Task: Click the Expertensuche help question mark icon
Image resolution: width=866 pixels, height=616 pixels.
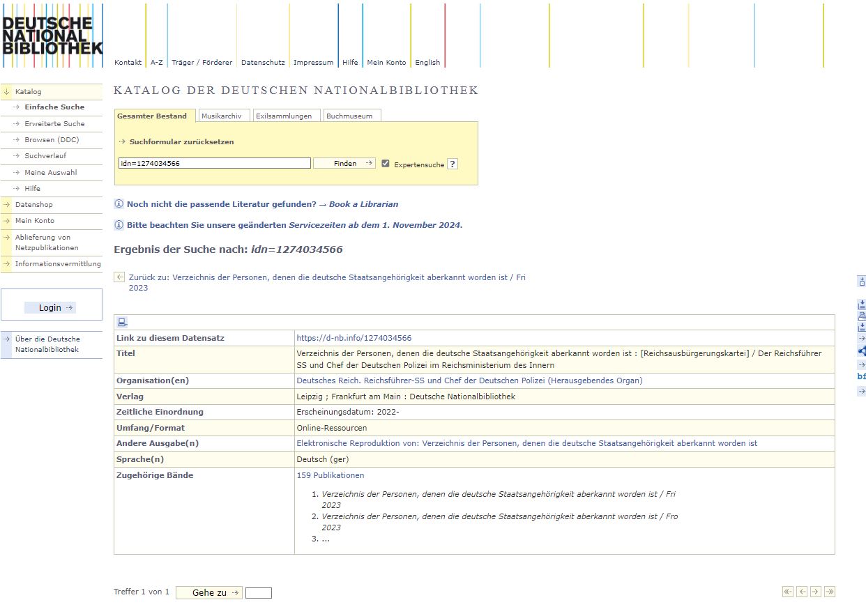Action: [x=453, y=164]
